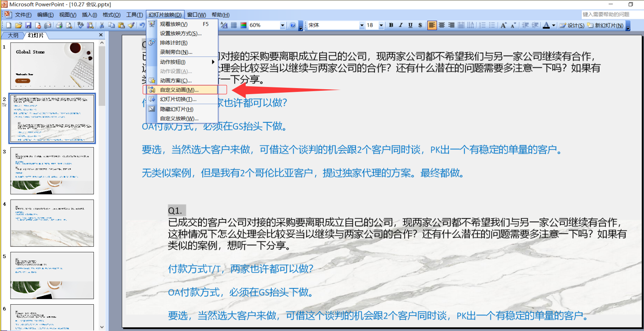The height and width of the screenshot is (331, 644).
Task: Select 设置放映方式(S) entry
Action: [182, 33]
